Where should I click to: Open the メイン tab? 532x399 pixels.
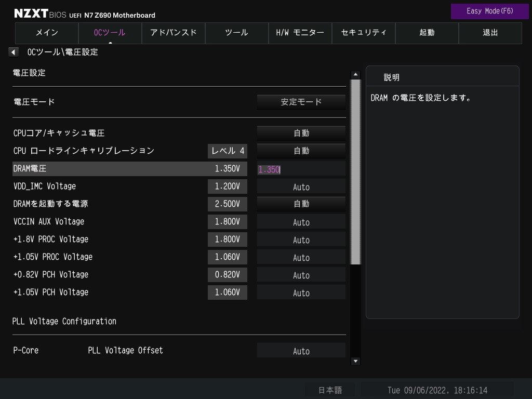point(47,33)
